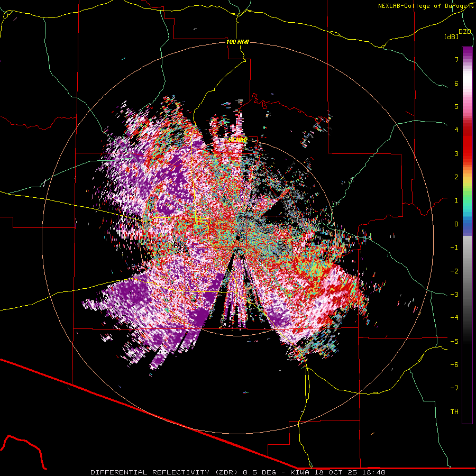Click the [dB] unit label
476x476 pixels.
(x=452, y=36)
